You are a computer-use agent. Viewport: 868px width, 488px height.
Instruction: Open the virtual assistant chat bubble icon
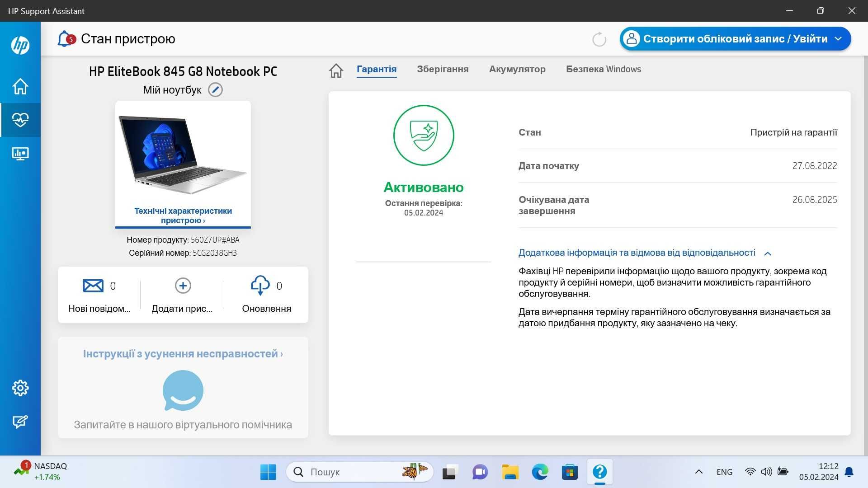[x=183, y=390]
